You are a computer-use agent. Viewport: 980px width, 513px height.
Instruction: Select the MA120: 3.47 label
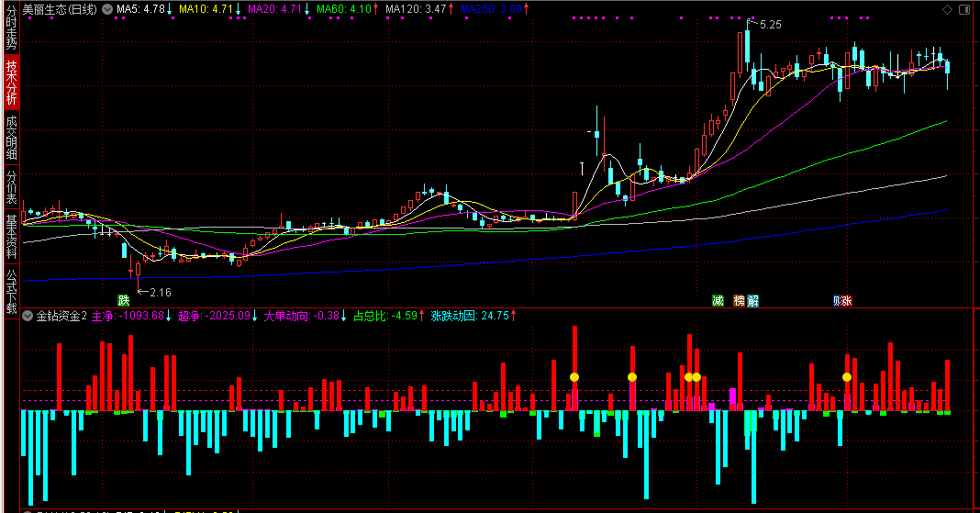click(416, 9)
